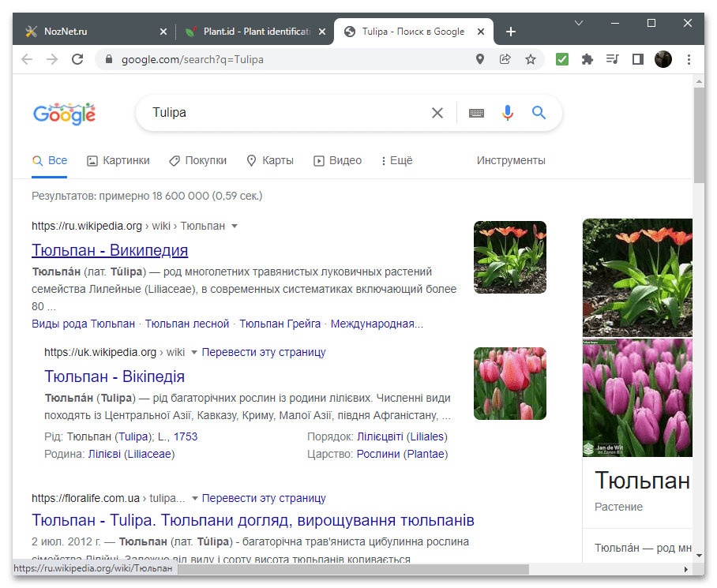
Task: Close the Plant.id tab
Action: coord(322,32)
